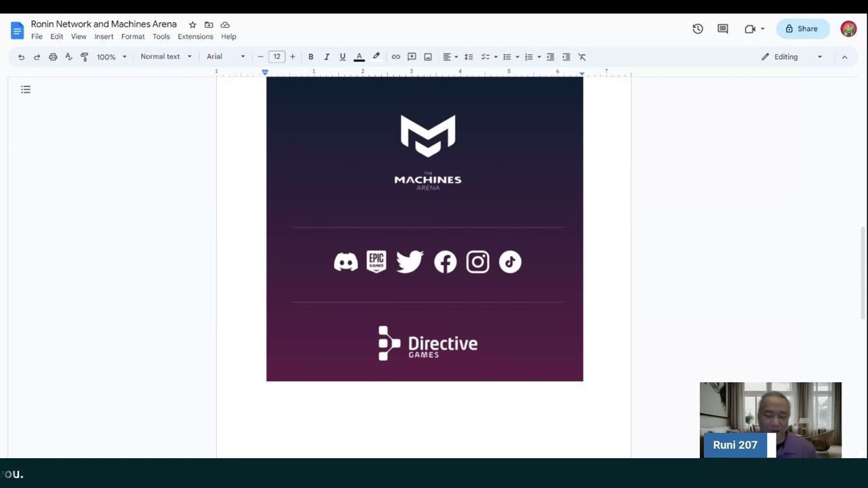868x488 pixels.
Task: Increase the paragraph indent
Action: coord(566,57)
